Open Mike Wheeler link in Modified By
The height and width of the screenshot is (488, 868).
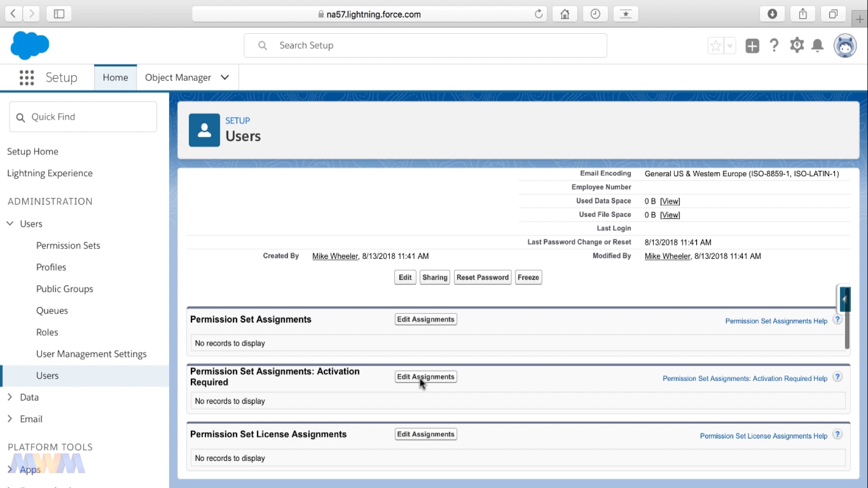click(x=667, y=256)
